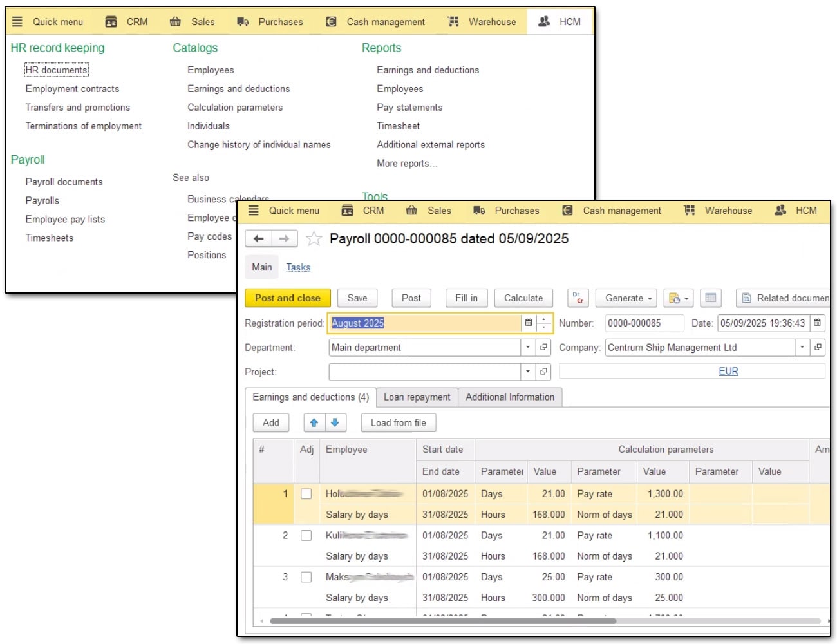Mark payroll as favorite with star icon
Viewport: 837px width, 644px height.
[314, 239]
